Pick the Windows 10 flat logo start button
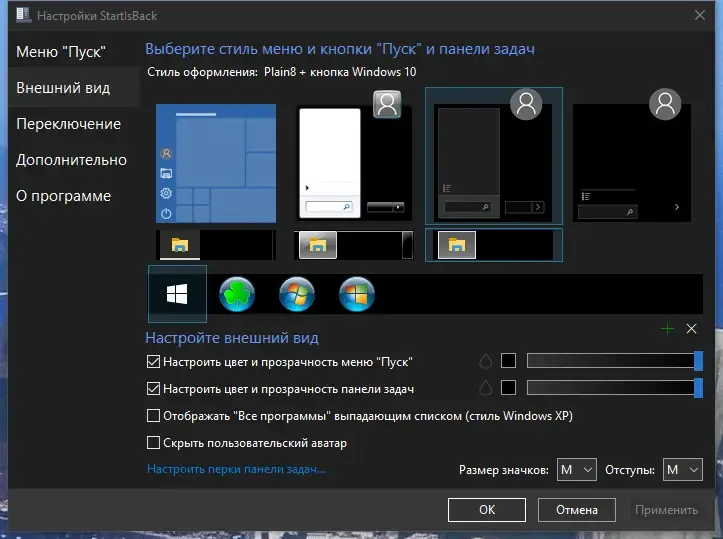 pyautogui.click(x=177, y=294)
